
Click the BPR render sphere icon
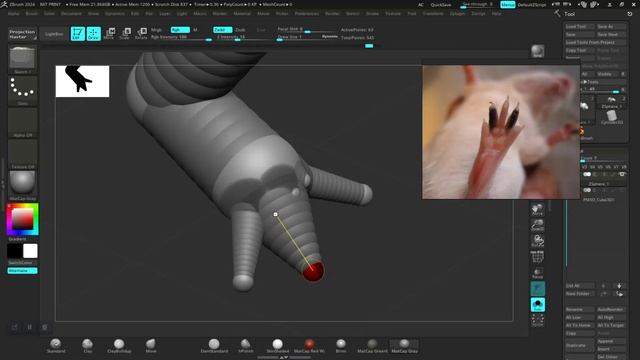click(x=538, y=51)
